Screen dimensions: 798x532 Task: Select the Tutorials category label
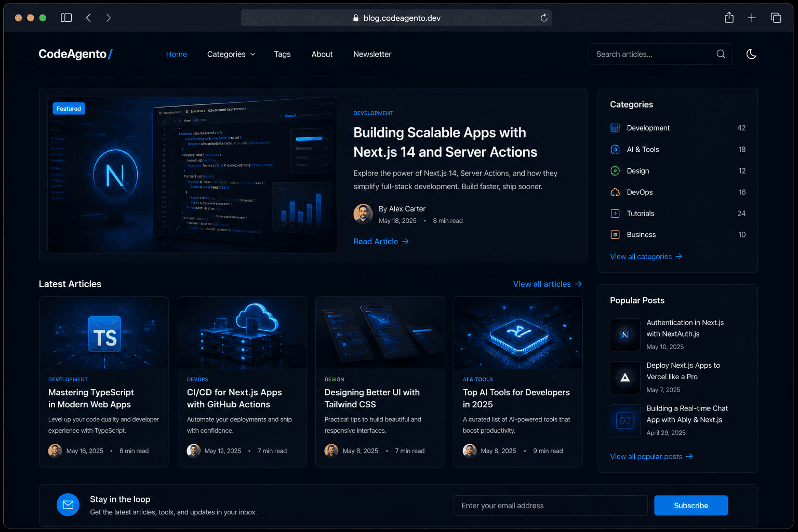pos(641,214)
